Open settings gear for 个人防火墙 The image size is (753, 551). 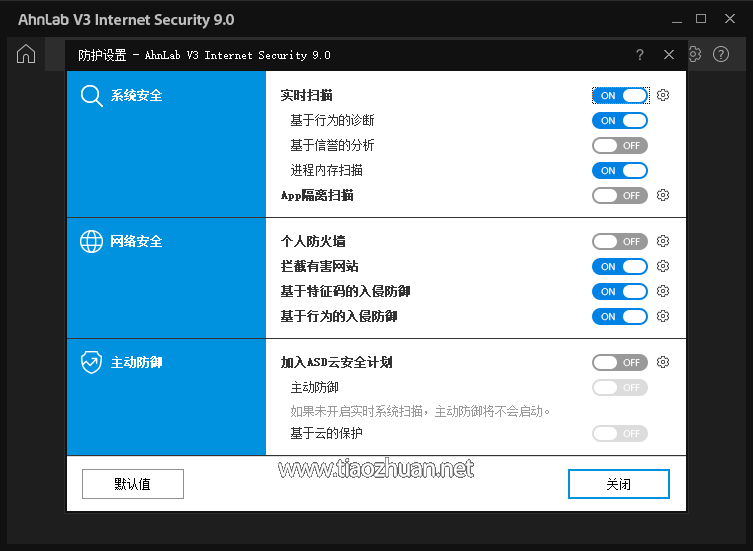[663, 241]
